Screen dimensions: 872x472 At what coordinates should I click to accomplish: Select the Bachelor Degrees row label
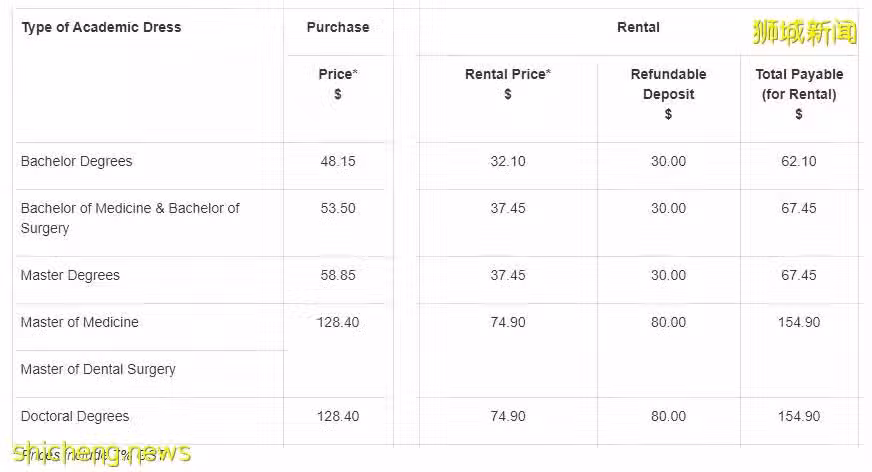[x=77, y=161]
